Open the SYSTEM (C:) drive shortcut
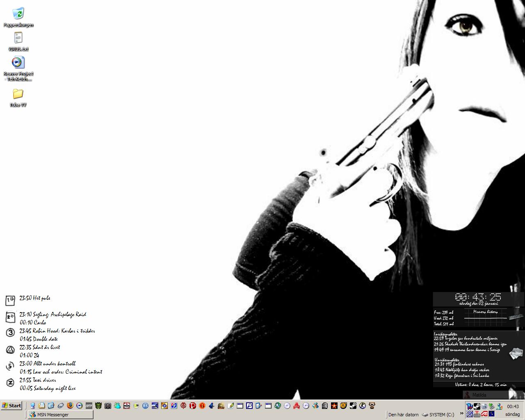Screen dimensions: 525x420 click(438, 415)
